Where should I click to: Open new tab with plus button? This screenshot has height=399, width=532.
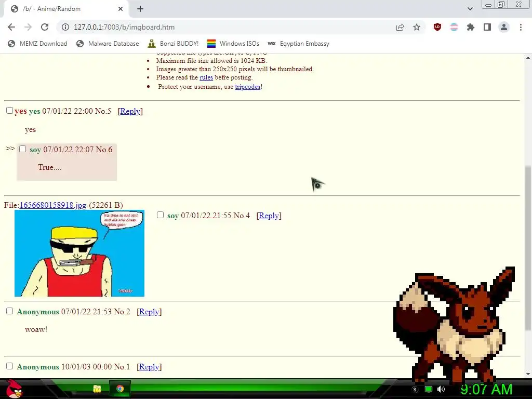(140, 9)
